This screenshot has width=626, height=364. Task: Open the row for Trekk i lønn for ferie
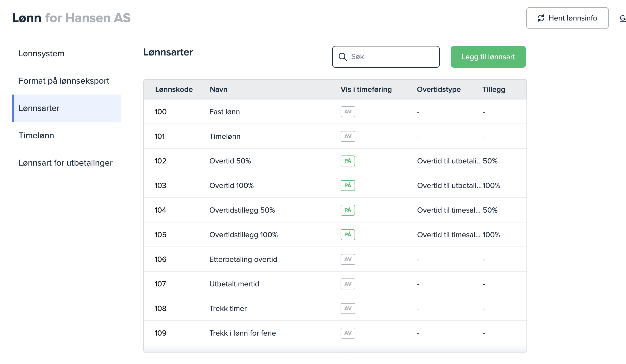pos(243,333)
